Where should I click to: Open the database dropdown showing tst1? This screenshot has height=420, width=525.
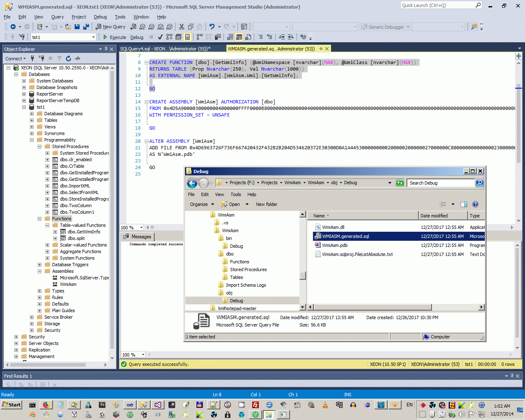64,37
